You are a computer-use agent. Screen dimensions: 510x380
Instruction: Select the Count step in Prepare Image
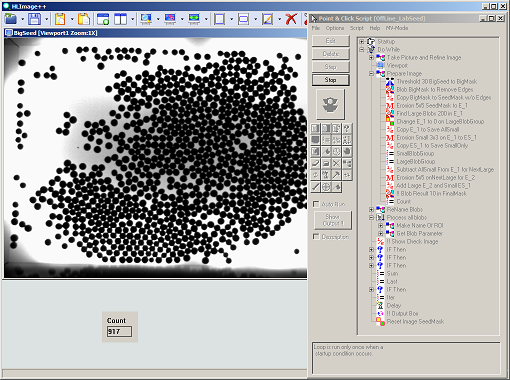point(403,202)
